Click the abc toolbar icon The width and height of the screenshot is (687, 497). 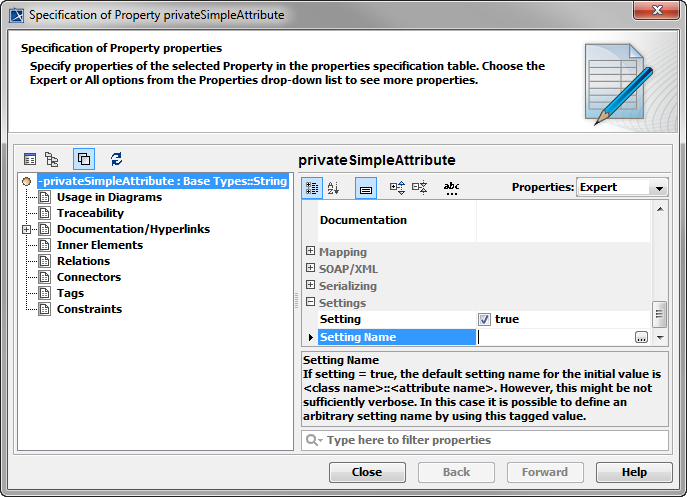pyautogui.click(x=451, y=187)
